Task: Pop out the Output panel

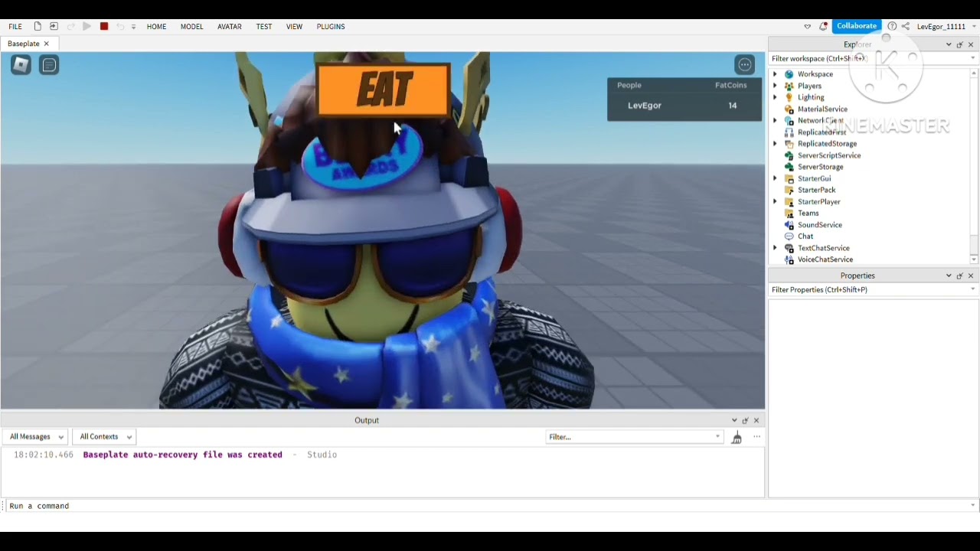Action: point(745,420)
